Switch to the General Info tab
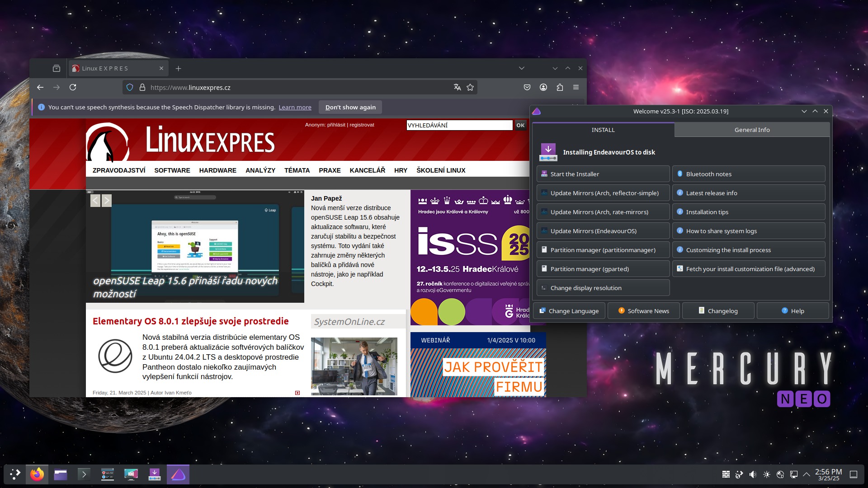Viewport: 868px width, 488px height. click(752, 130)
